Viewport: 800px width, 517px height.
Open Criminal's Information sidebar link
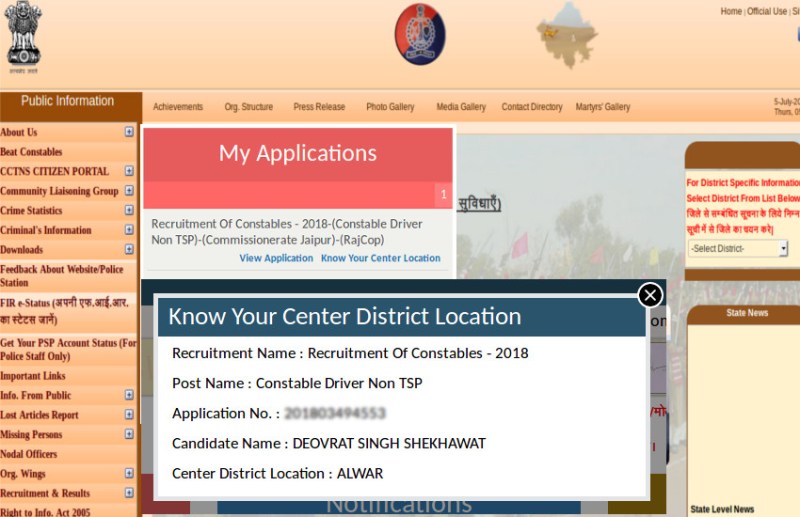point(46,230)
